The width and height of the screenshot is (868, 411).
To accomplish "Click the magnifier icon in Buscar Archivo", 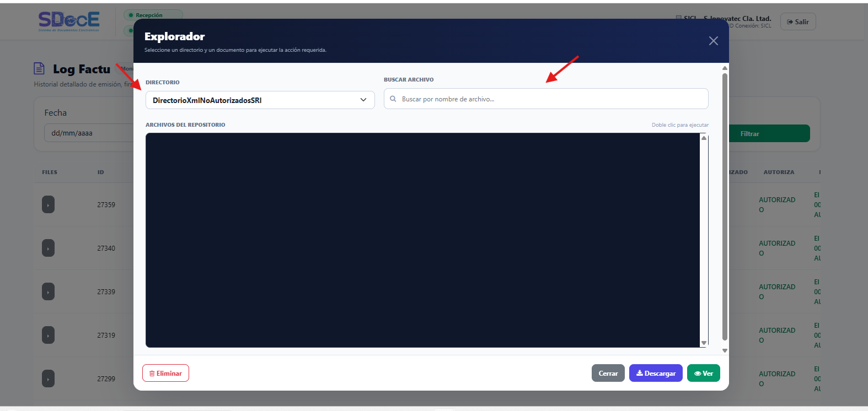I will tap(393, 99).
